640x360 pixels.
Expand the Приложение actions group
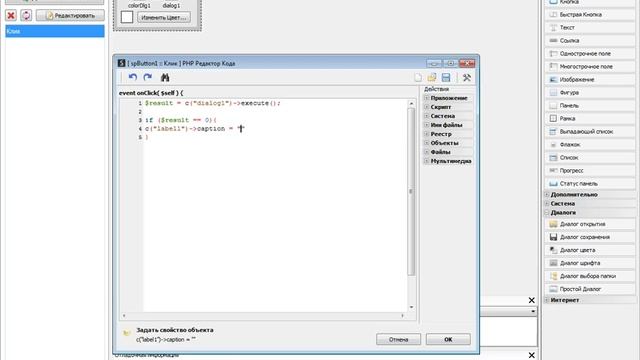[x=427, y=98]
